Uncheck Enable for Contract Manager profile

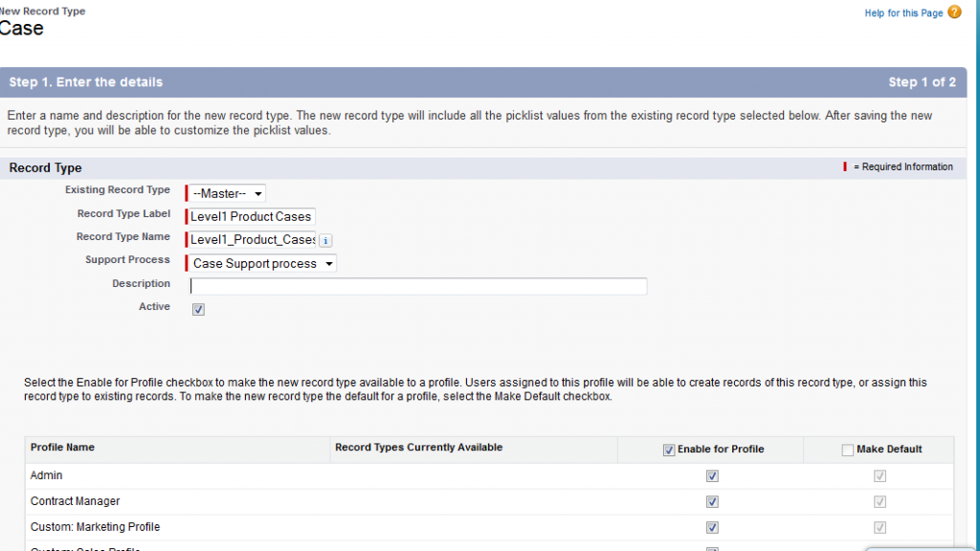point(711,501)
